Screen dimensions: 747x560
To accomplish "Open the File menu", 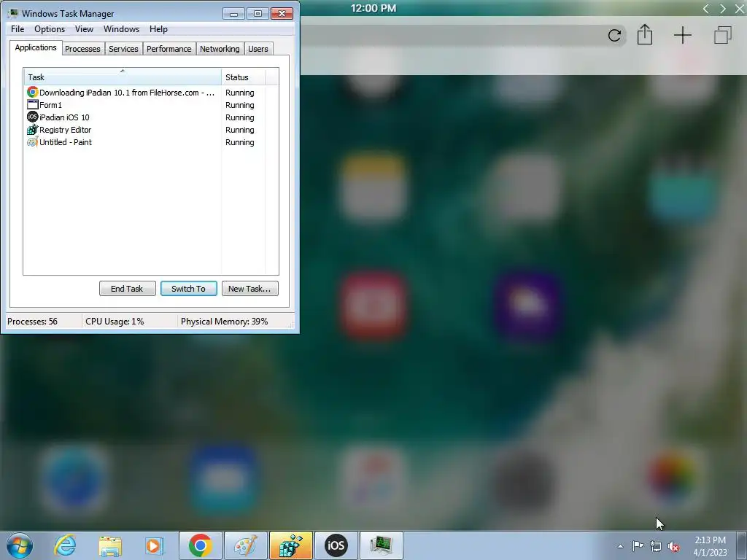I will (18, 29).
